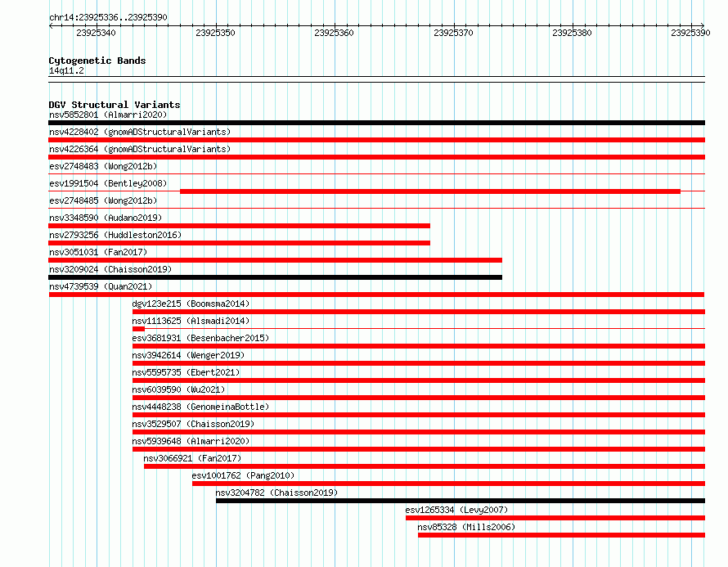Click red bar under nsv5939648 (Almarri2020)

point(419,449)
